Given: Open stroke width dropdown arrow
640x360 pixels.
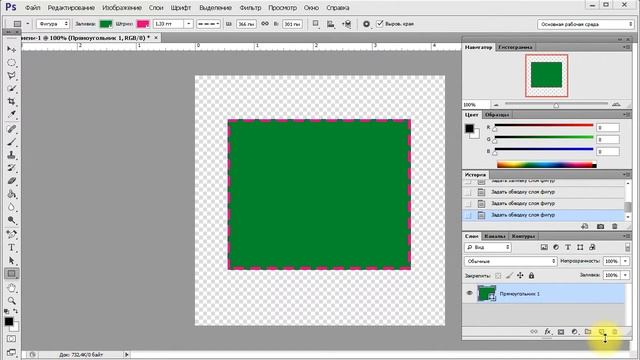Looking at the screenshot, I should point(189,24).
